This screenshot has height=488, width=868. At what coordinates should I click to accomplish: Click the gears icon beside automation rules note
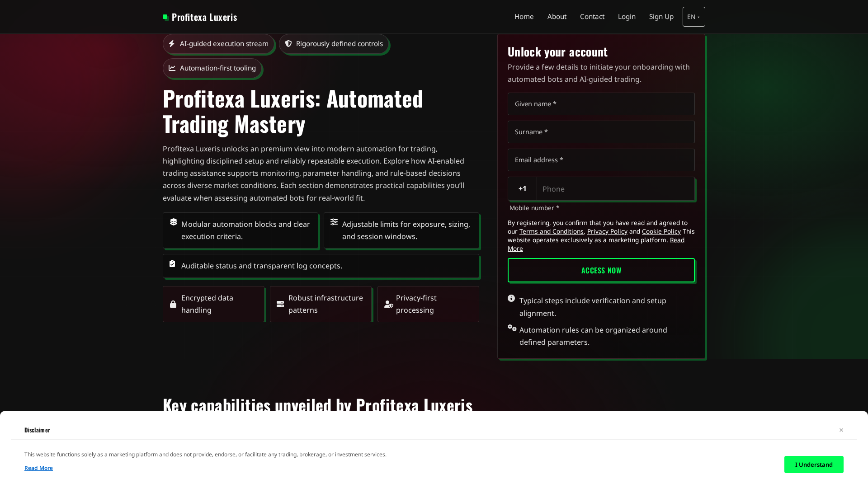tap(512, 328)
